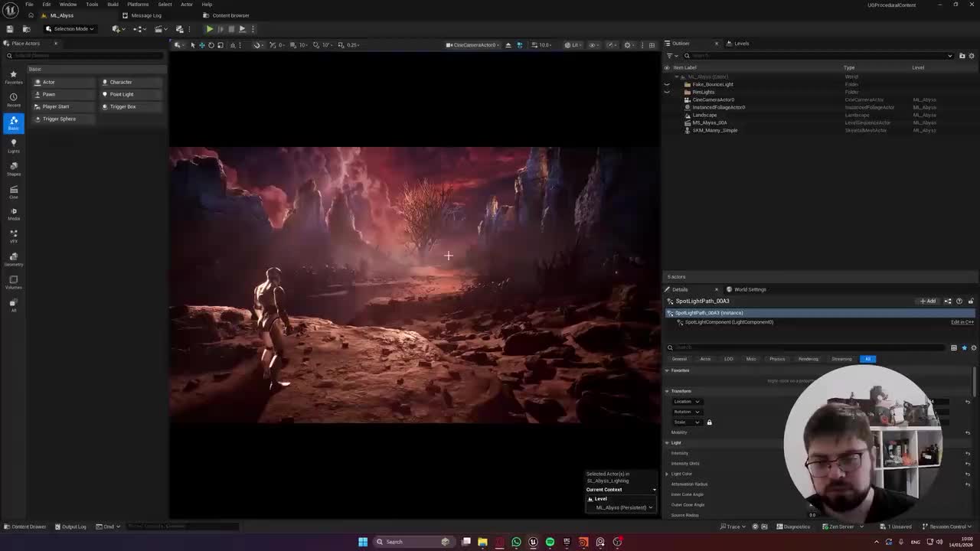This screenshot has height=551, width=980.
Task: Select the Media category in Place Actors
Action: click(x=13, y=214)
